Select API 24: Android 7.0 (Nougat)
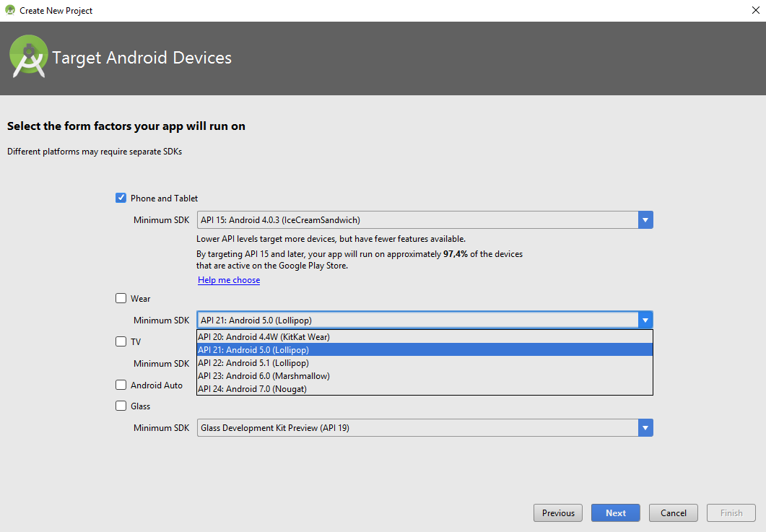766x532 pixels. 425,389
